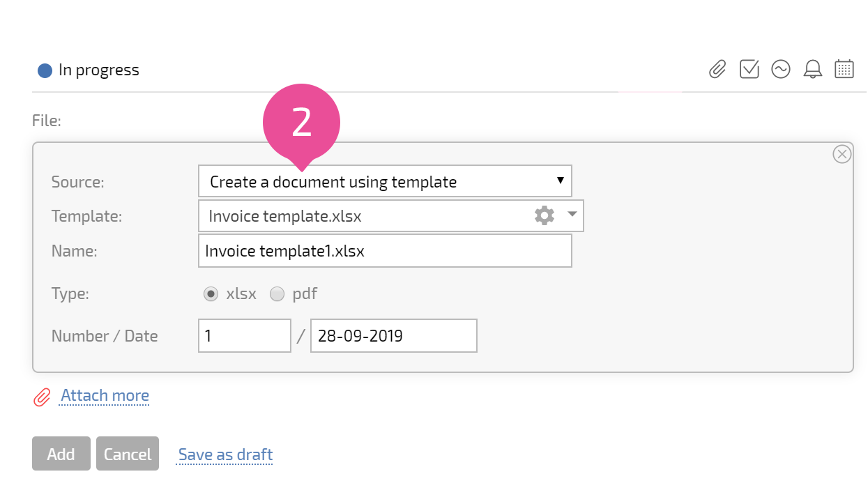The image size is (868, 504).
Task: Open the Source dropdown list
Action: 385,181
